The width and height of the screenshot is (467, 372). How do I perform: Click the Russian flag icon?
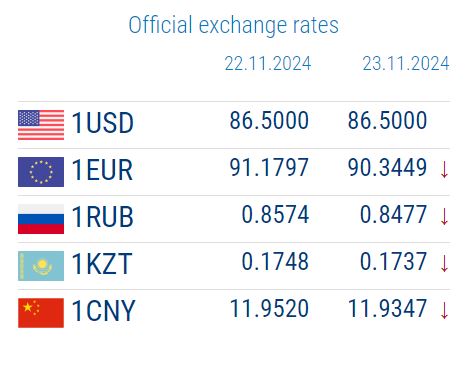[41, 219]
